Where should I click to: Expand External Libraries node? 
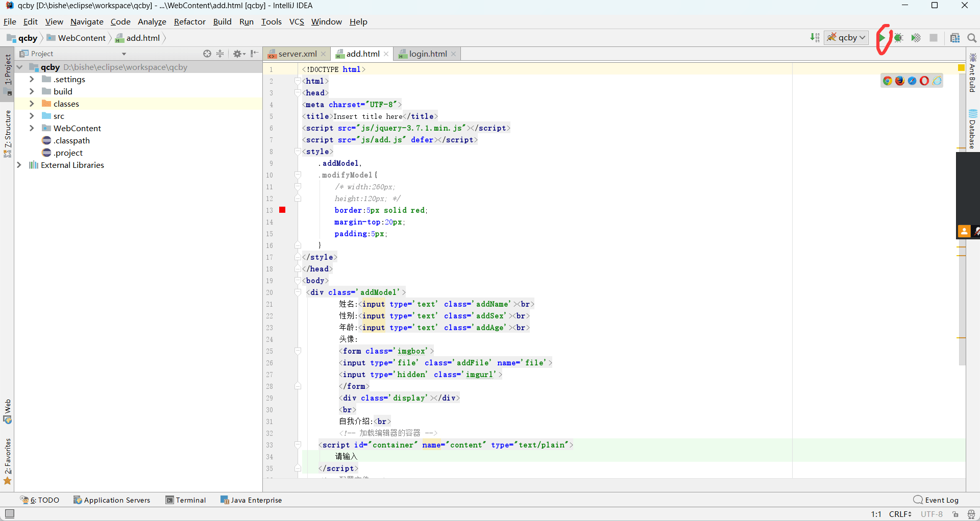tap(19, 165)
